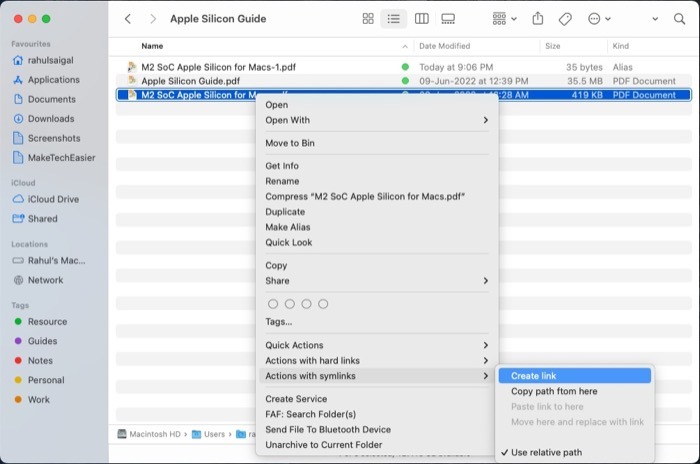Choose Unarchive to Current Folder

(x=324, y=445)
